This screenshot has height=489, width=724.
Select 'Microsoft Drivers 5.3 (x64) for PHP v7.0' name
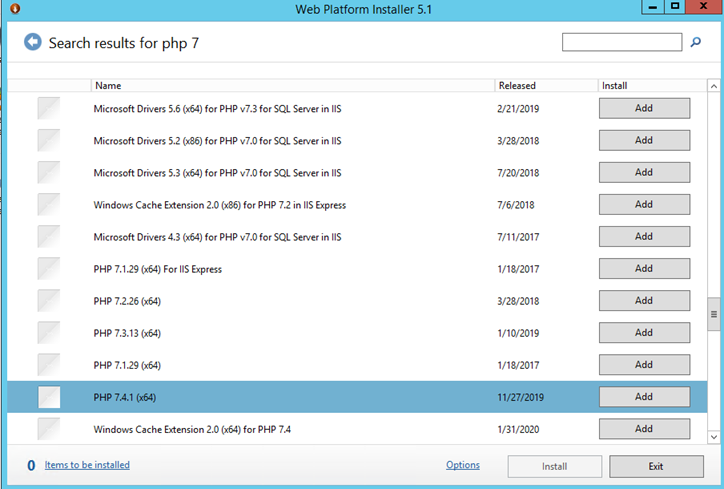click(x=217, y=173)
